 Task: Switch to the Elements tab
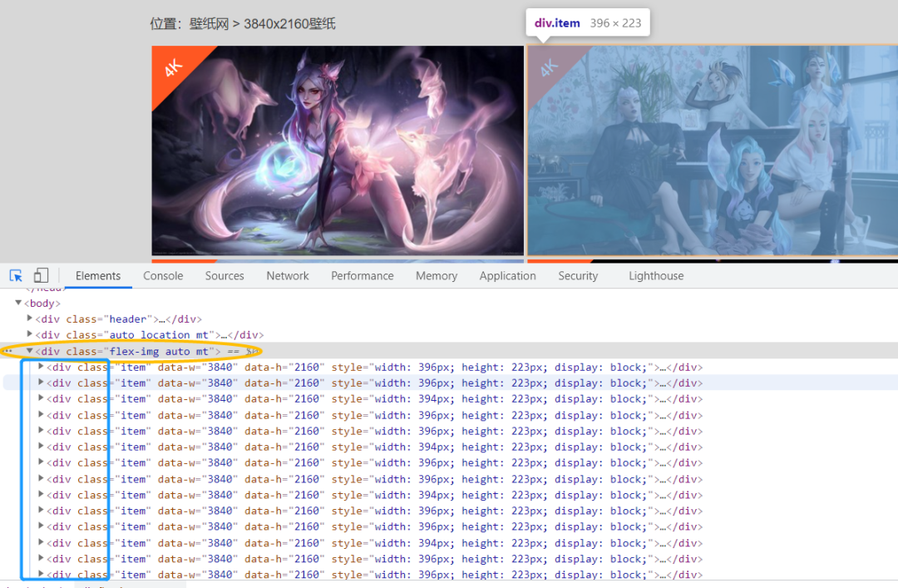[98, 275]
